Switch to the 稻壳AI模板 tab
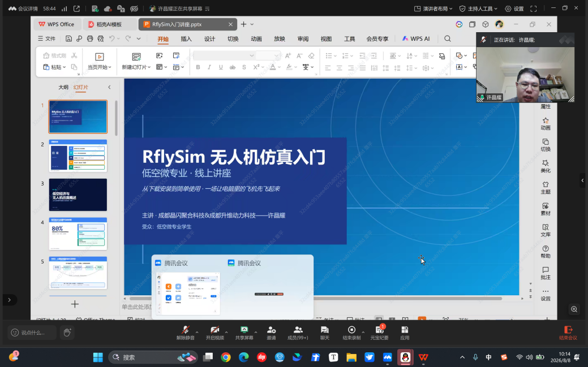Screen dimensions: 588x367 click(x=109, y=24)
